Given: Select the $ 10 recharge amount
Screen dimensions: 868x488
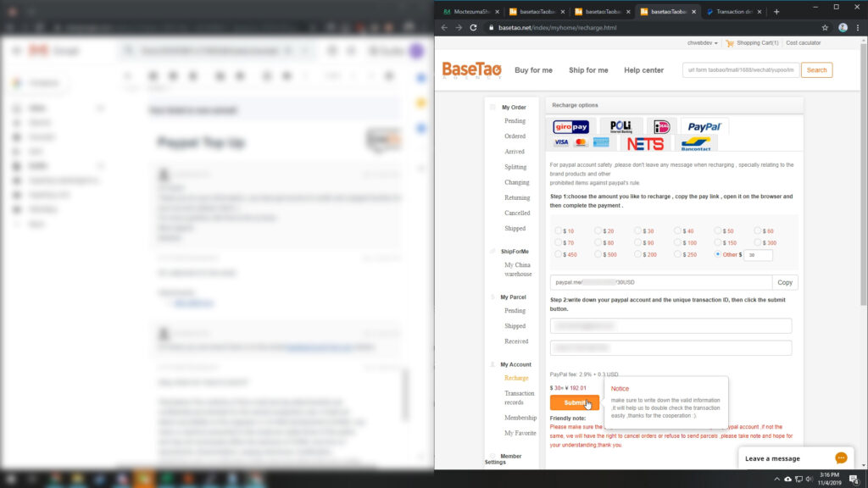Looking at the screenshot, I should (x=558, y=230).
